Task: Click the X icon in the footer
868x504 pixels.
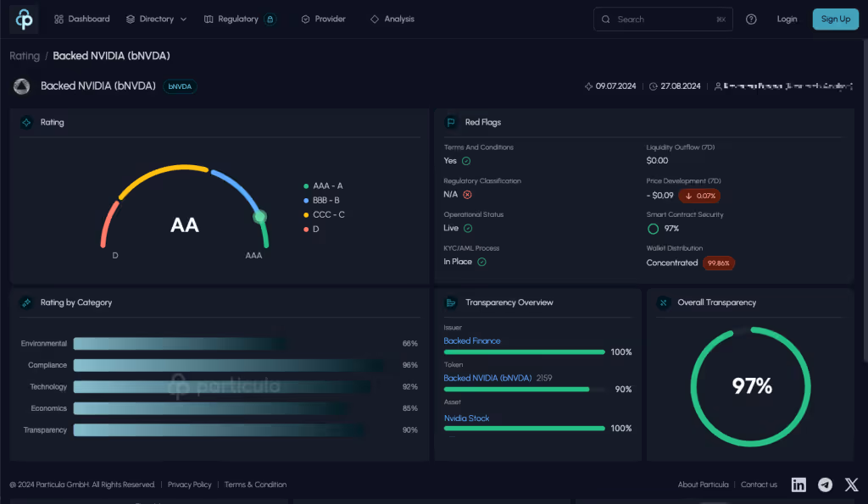Action: [850, 485]
